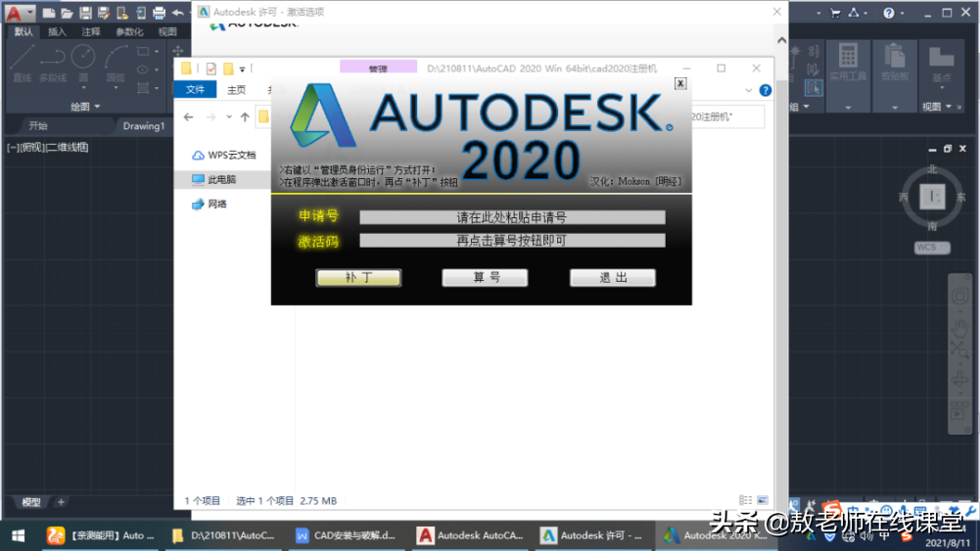Click the 补丁 (Patch) button in keygen
The image size is (980, 551).
pos(358,277)
